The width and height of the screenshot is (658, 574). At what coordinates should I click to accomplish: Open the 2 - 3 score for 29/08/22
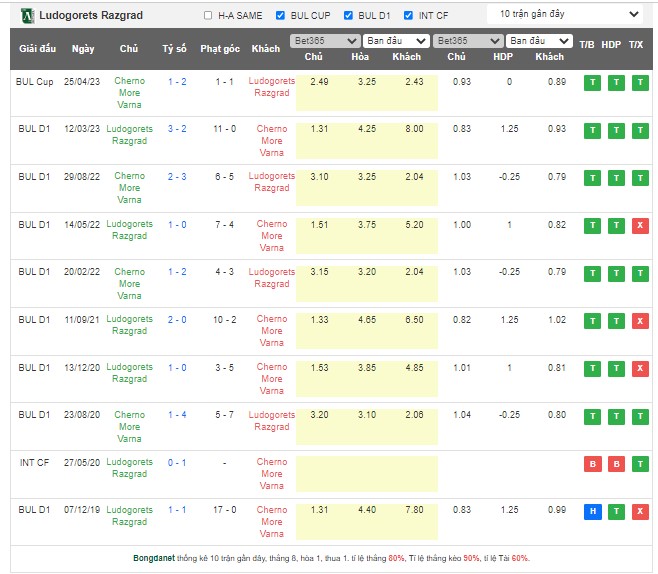tap(177, 177)
